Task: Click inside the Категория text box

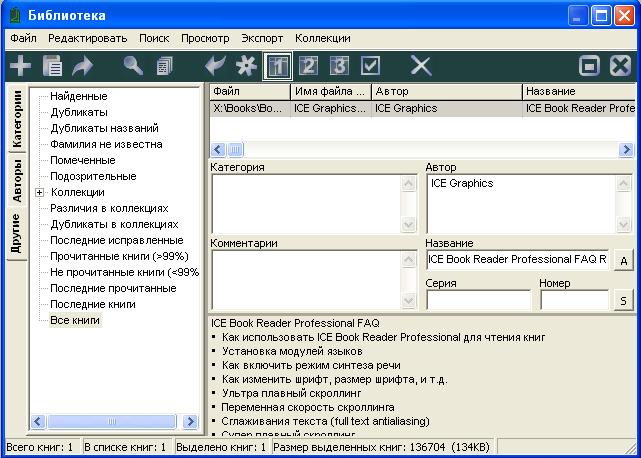Action: pos(307,204)
